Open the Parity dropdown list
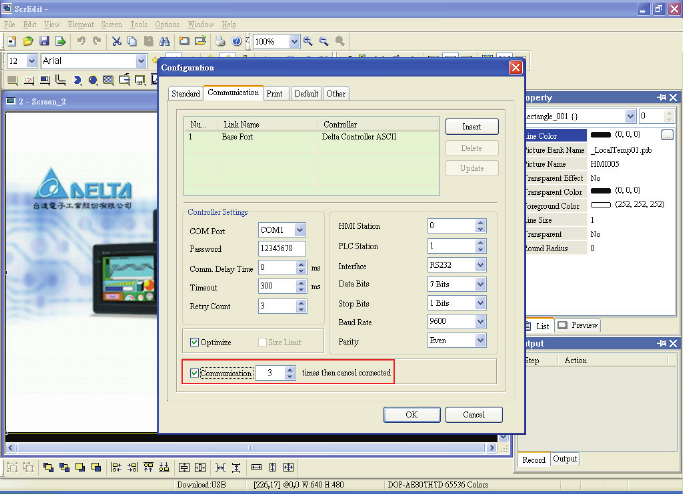This screenshot has height=494, width=683. coord(480,341)
